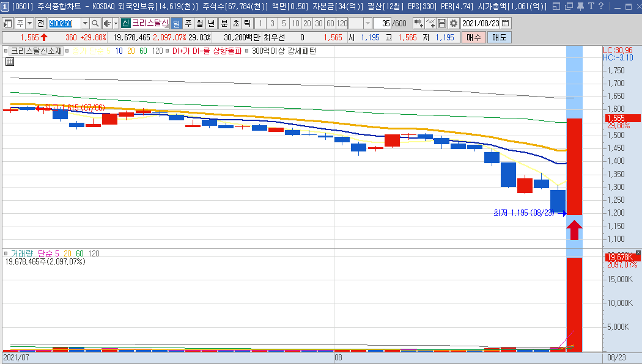Image resolution: width=642 pixels, height=364 pixels.
Task: Toggle the left side panel icon
Action: pos(8,23)
